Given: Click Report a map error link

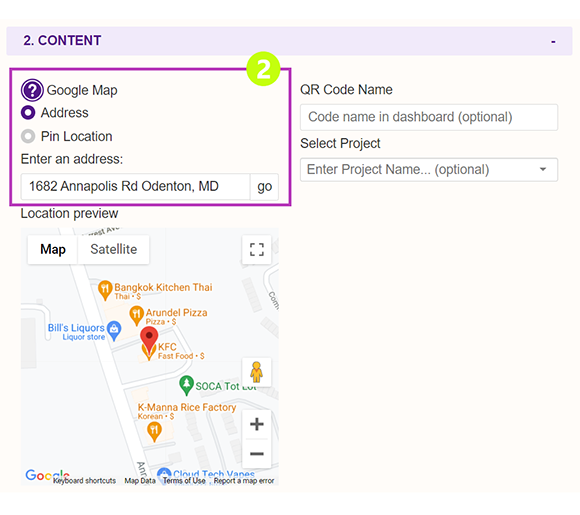Looking at the screenshot, I should click(244, 481).
